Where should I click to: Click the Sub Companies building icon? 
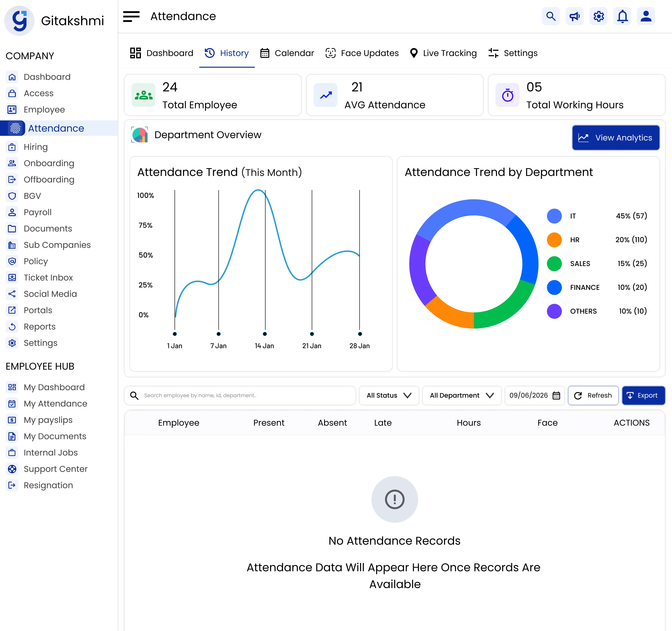coord(12,245)
